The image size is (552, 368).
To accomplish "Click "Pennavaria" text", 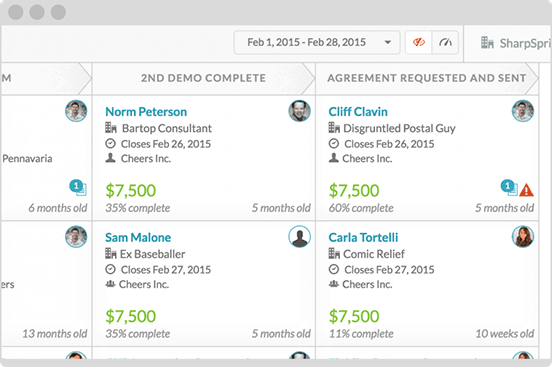I will [27, 158].
